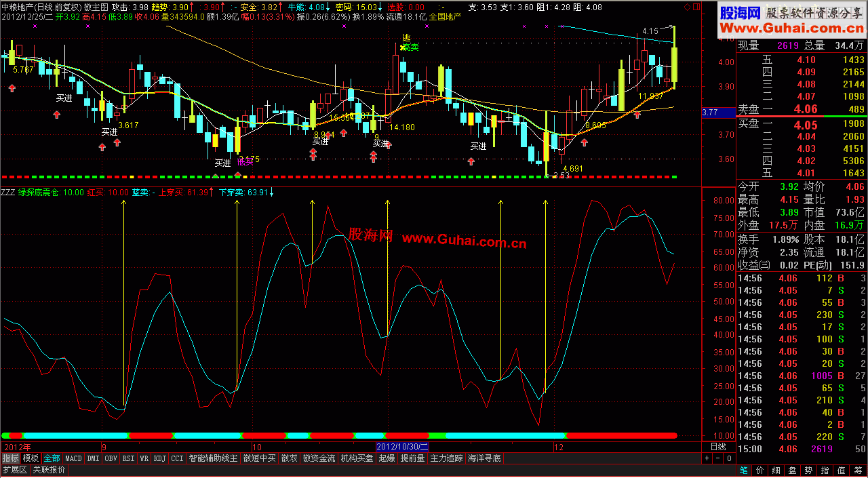Switch to the WR indicator
868x478 pixels.
(x=144, y=459)
